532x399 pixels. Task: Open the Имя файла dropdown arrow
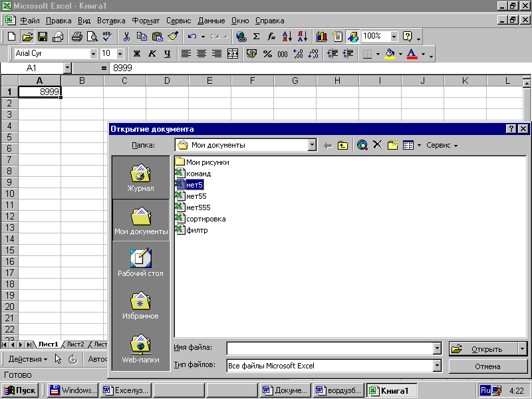tap(438, 348)
